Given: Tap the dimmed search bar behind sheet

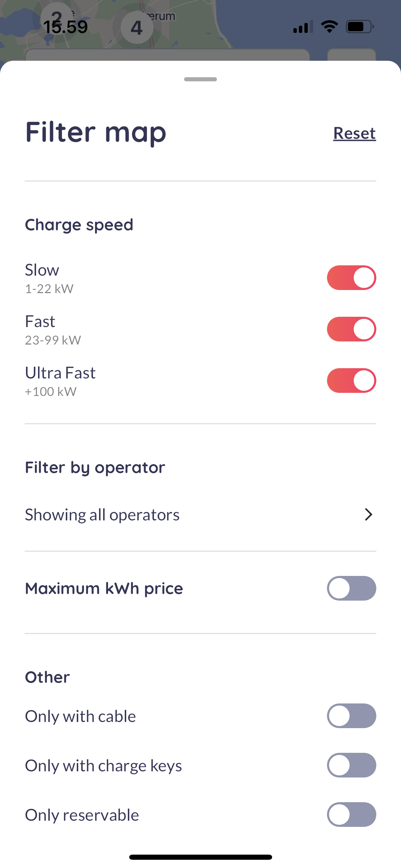Looking at the screenshot, I should (x=167, y=55).
